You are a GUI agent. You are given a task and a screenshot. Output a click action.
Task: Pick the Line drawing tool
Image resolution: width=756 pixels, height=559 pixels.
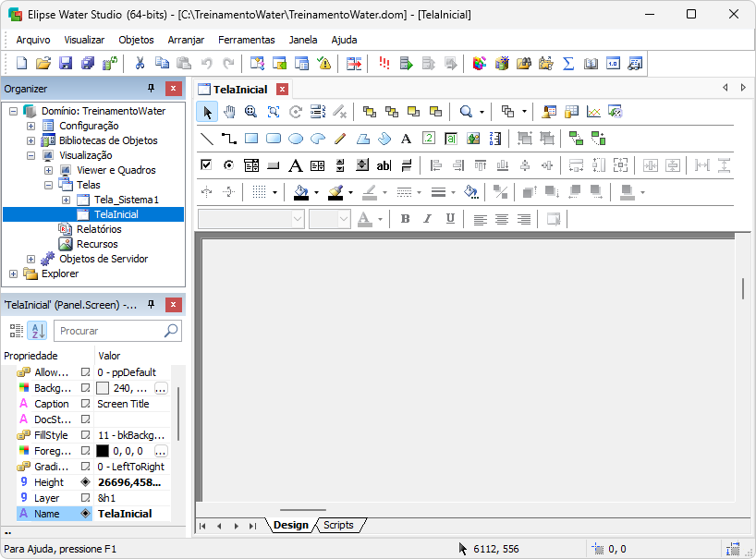(206, 139)
